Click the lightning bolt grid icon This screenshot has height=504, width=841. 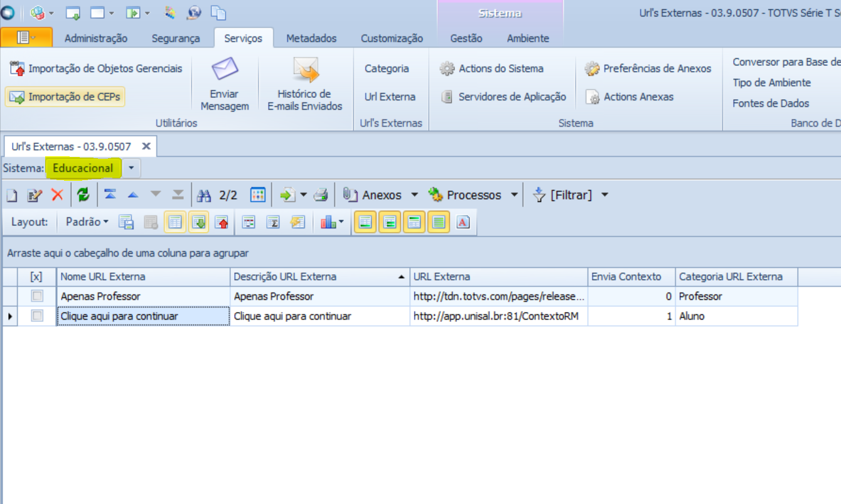pos(297,222)
